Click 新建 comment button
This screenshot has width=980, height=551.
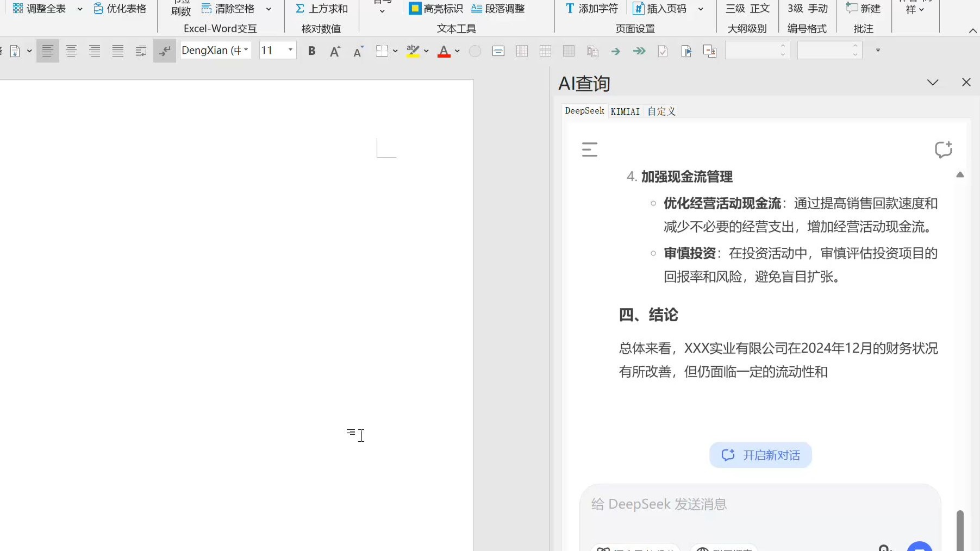coord(863,9)
